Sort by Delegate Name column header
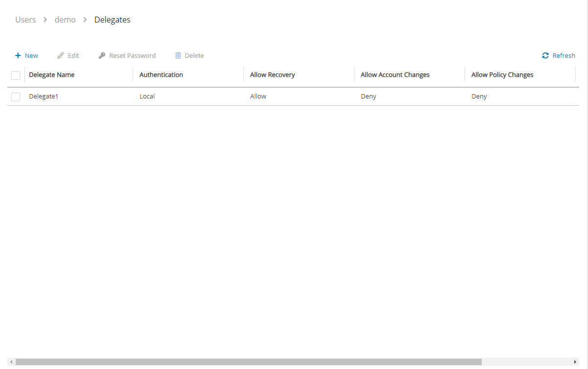 pos(52,75)
